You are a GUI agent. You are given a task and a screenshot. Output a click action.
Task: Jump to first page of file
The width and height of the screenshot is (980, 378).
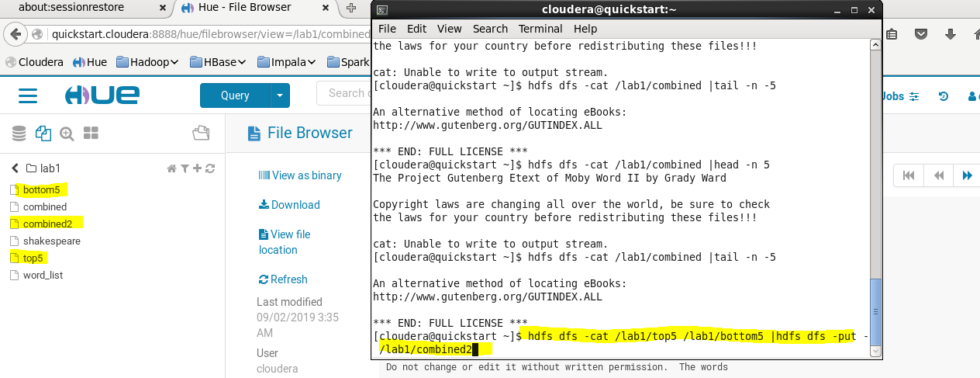point(909,175)
